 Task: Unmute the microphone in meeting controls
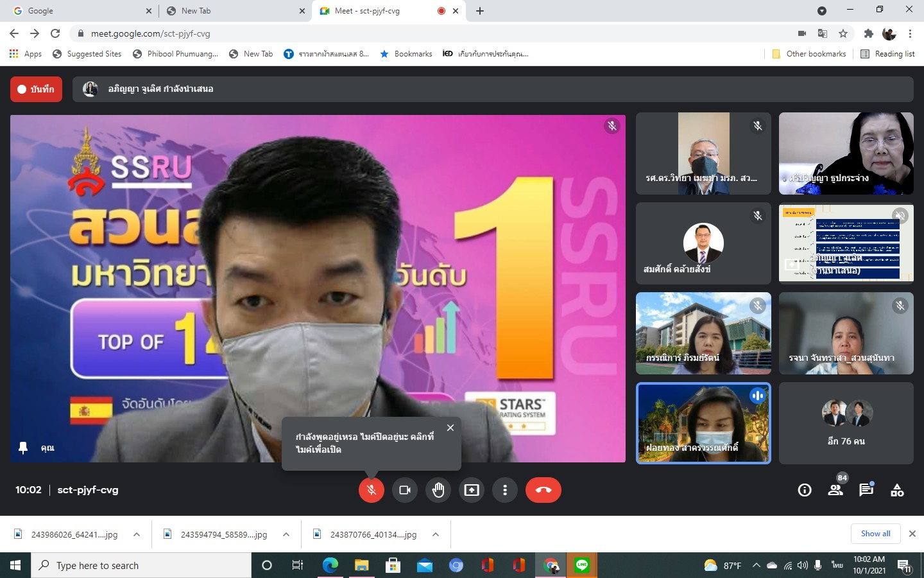coord(371,490)
